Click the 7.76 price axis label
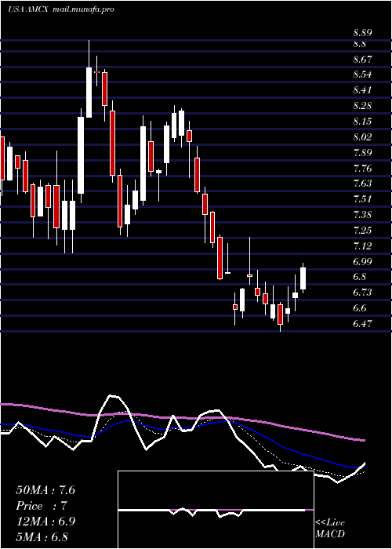The image size is (392, 549). [362, 169]
